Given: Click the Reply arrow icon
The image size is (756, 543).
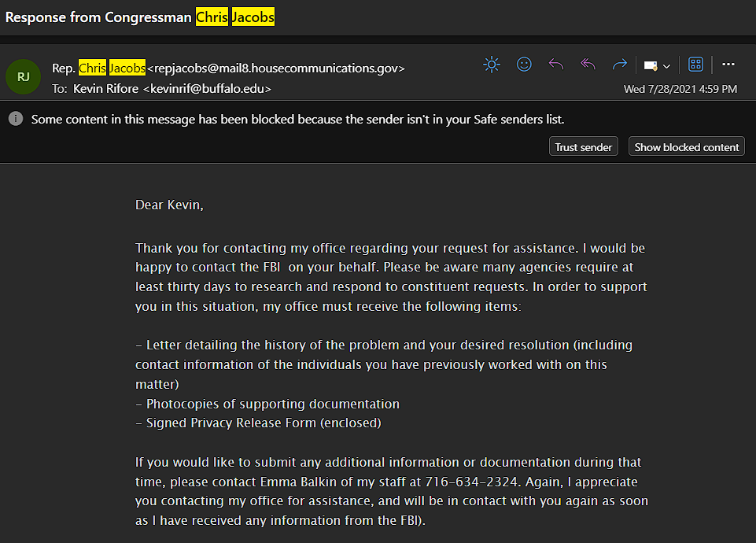Looking at the screenshot, I should [x=556, y=65].
